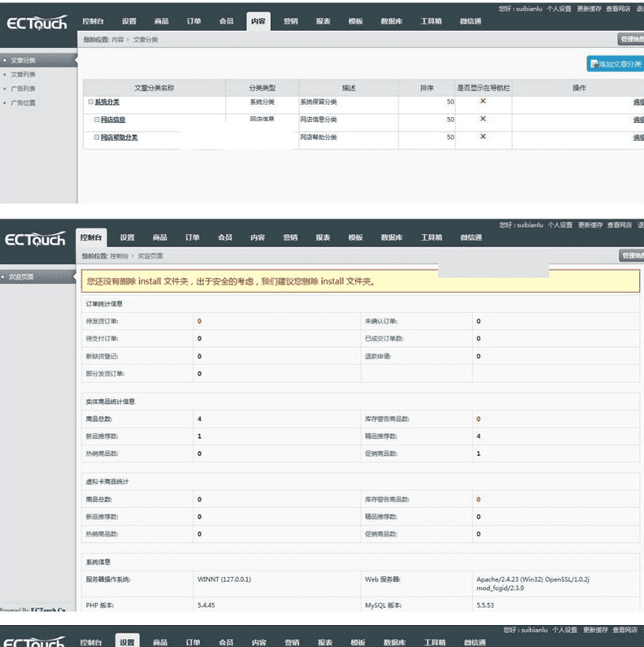Click the 文章分类名称 column header
Image resolution: width=644 pixels, height=647 pixels.
[154, 88]
